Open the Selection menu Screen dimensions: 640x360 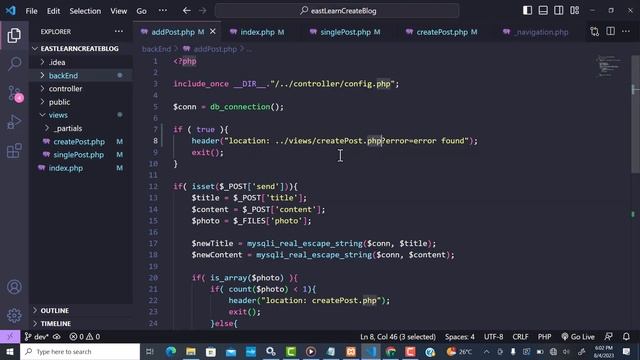point(85,11)
